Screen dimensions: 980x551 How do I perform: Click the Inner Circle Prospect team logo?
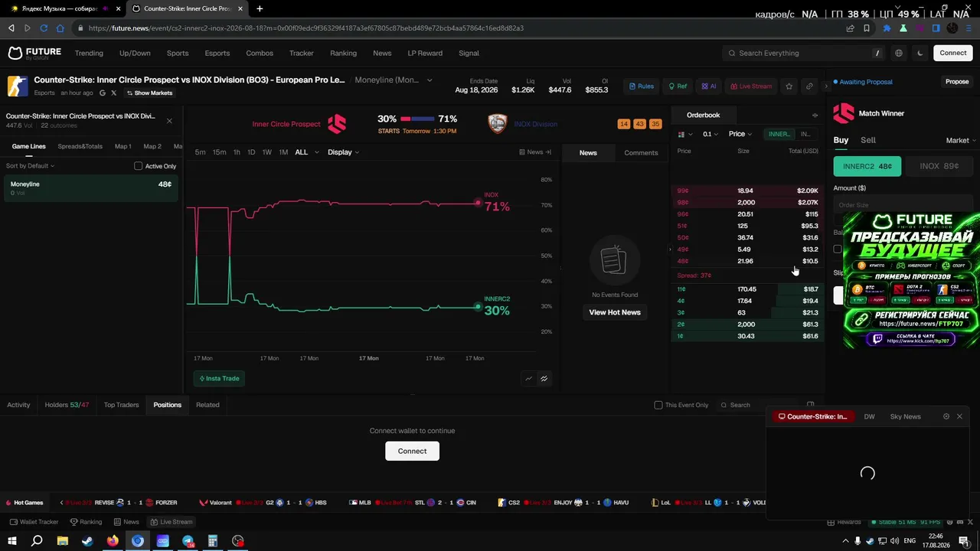coord(337,124)
